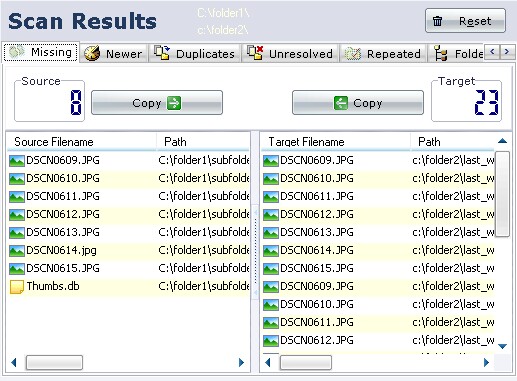Click the Thumbs.db file icon
The height and width of the screenshot is (381, 517).
(x=17, y=287)
